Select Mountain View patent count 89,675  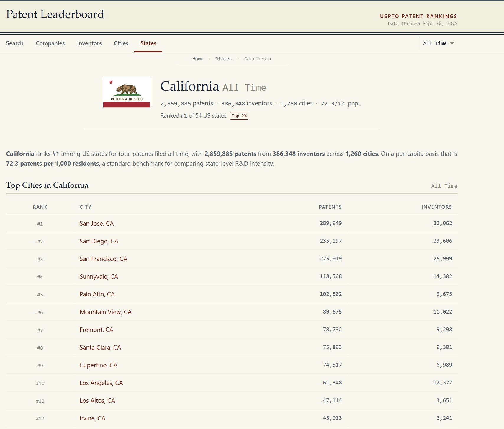tap(332, 312)
